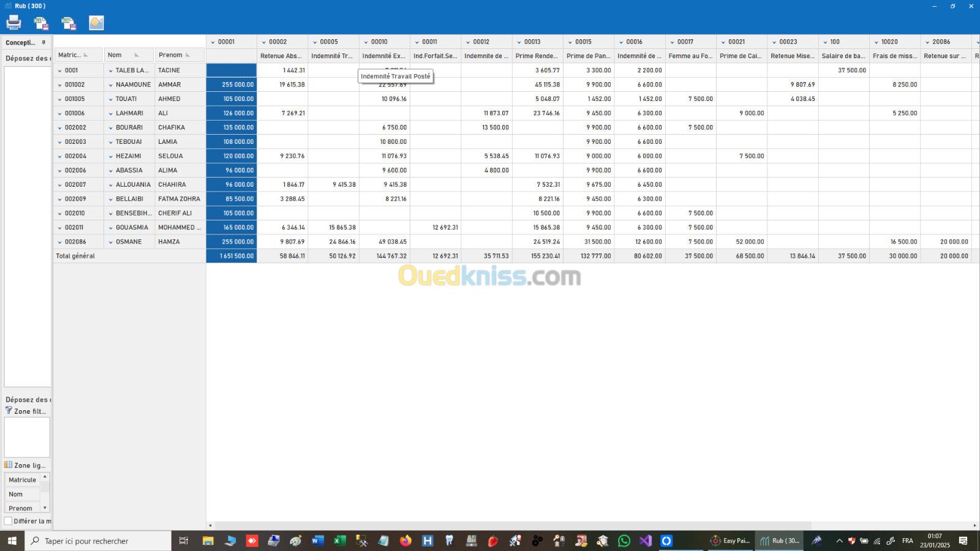Open Excel from the taskbar

[x=339, y=541]
